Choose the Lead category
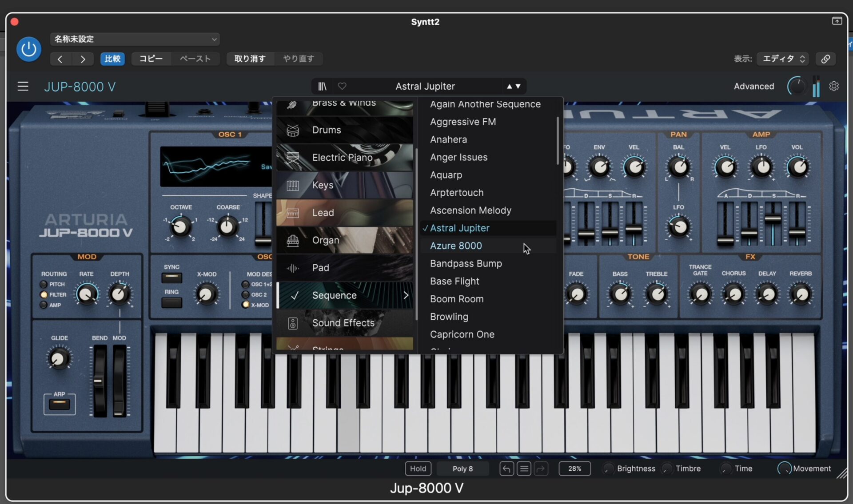The width and height of the screenshot is (853, 504). point(345,213)
